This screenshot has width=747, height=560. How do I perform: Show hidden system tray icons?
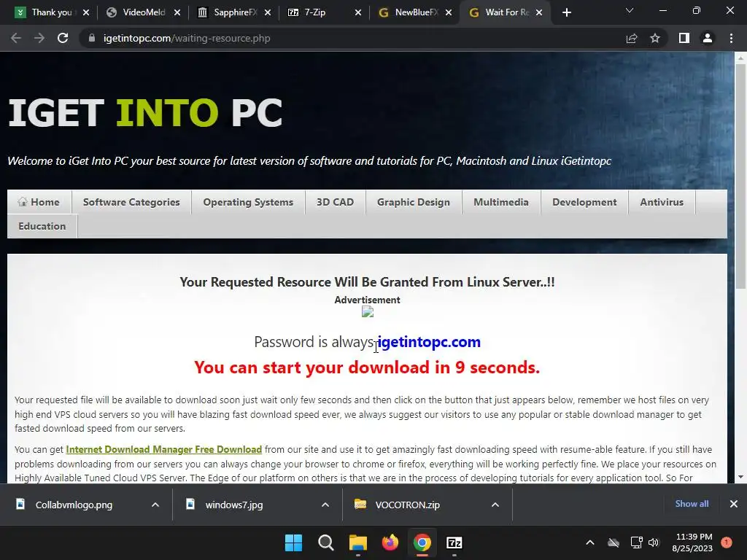(589, 542)
